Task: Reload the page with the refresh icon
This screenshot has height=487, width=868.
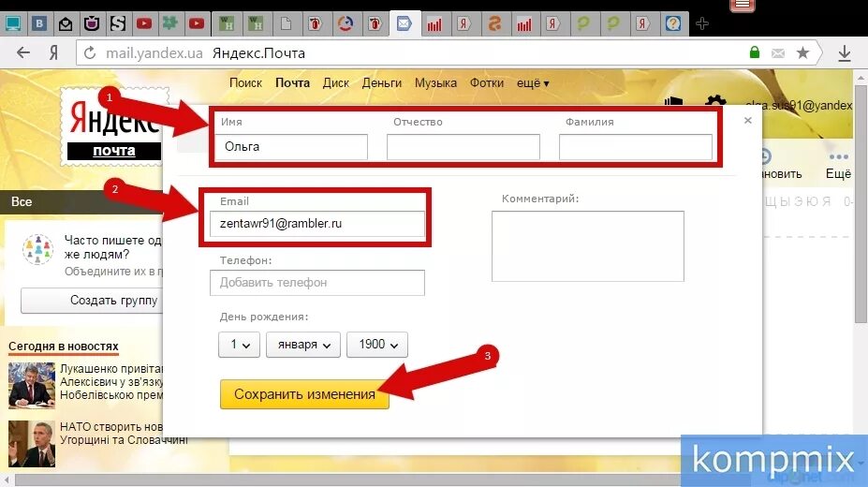Action: (90, 53)
